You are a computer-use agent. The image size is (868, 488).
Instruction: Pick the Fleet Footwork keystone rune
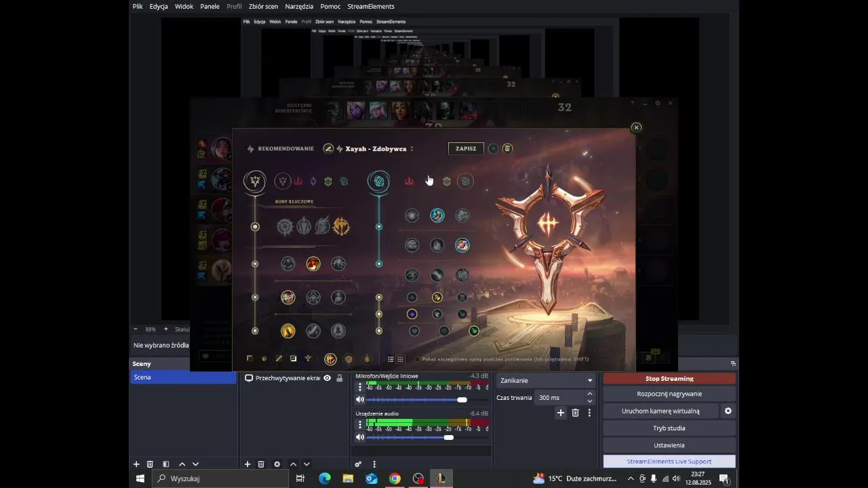click(x=323, y=226)
